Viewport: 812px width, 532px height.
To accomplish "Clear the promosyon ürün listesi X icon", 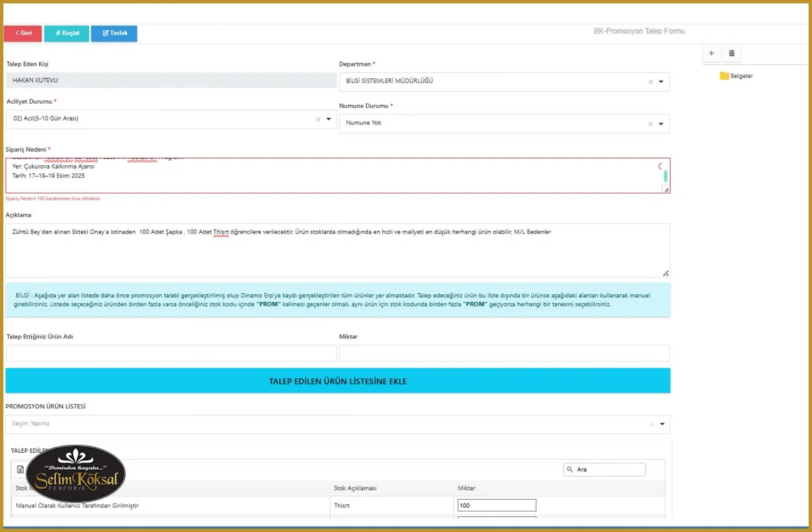I will (652, 424).
